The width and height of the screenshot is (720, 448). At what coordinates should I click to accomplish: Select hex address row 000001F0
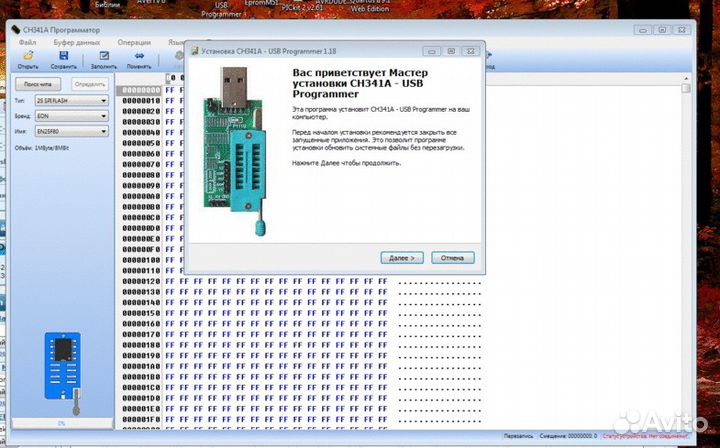(x=141, y=420)
